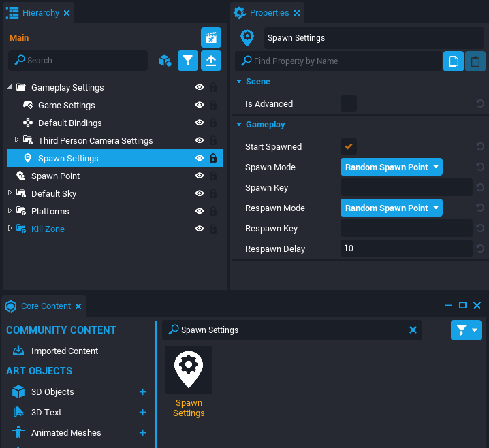Hide the Spawn Point object with eye icon
This screenshot has width=489, height=448.
(200, 176)
